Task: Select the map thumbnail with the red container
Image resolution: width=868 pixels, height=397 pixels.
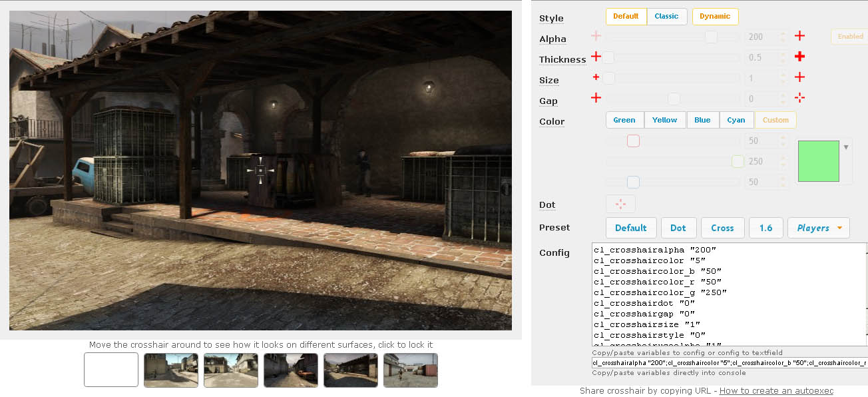Action: pyautogui.click(x=411, y=370)
